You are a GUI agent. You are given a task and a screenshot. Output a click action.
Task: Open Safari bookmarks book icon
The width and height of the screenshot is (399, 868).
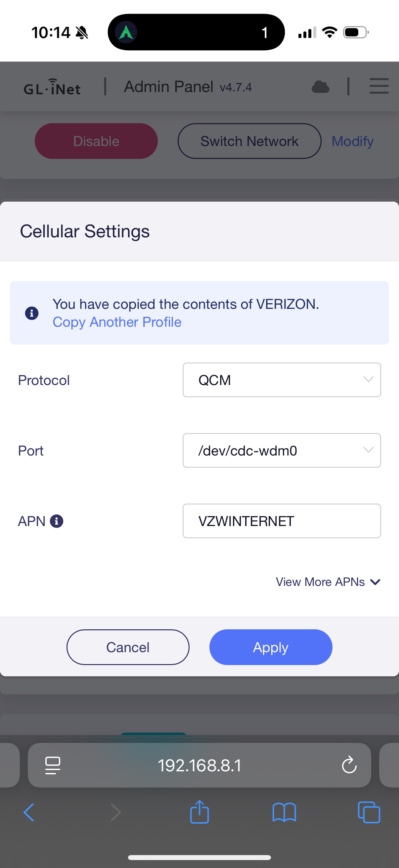284,812
